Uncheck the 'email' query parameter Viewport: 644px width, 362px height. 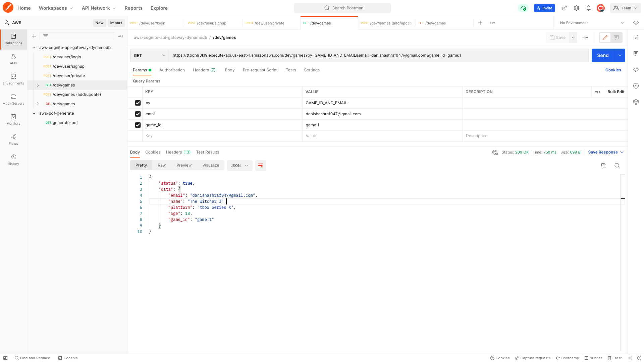point(138,114)
